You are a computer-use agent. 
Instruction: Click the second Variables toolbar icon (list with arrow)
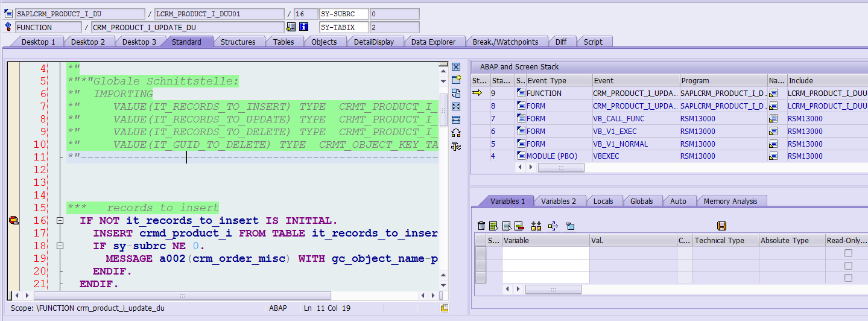(493, 226)
